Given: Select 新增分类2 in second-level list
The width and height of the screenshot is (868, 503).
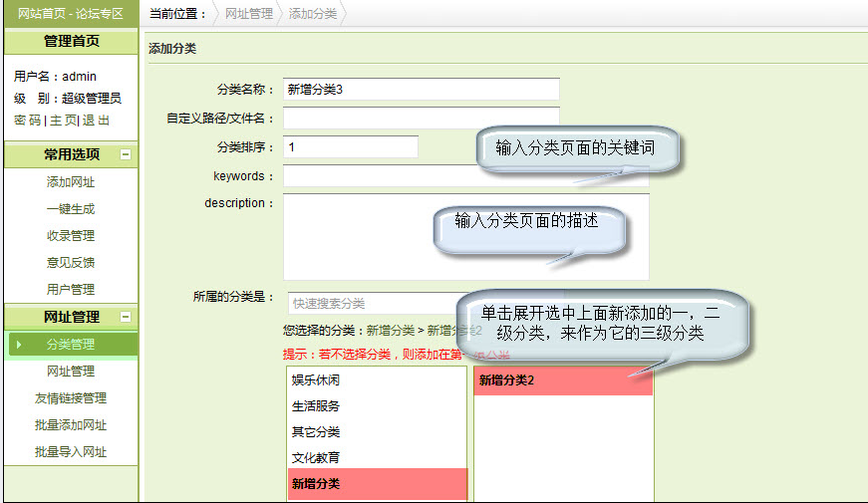Looking at the screenshot, I should point(563,380).
